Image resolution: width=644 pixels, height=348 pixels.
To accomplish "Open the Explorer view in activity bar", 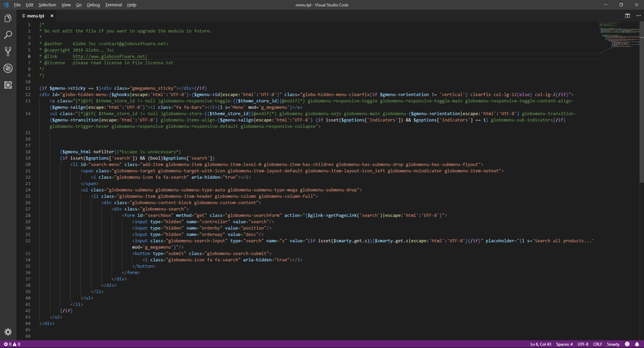I will coord(8,18).
